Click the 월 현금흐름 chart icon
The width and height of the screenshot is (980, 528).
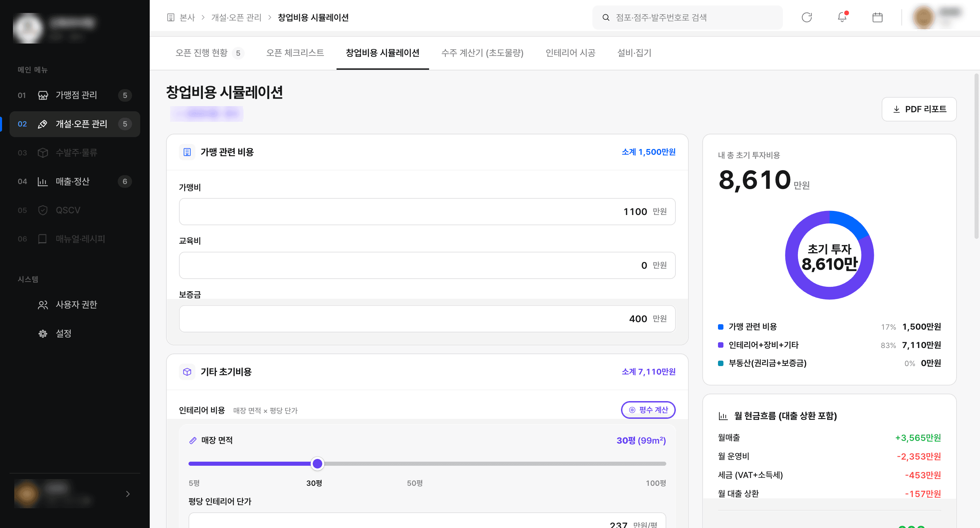point(722,416)
